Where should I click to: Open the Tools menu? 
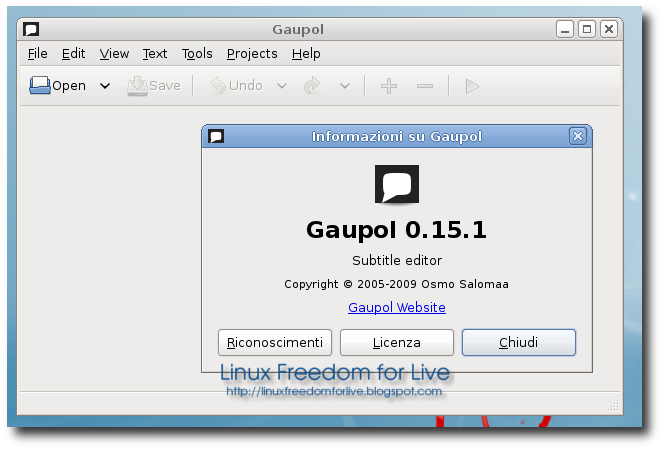(197, 54)
